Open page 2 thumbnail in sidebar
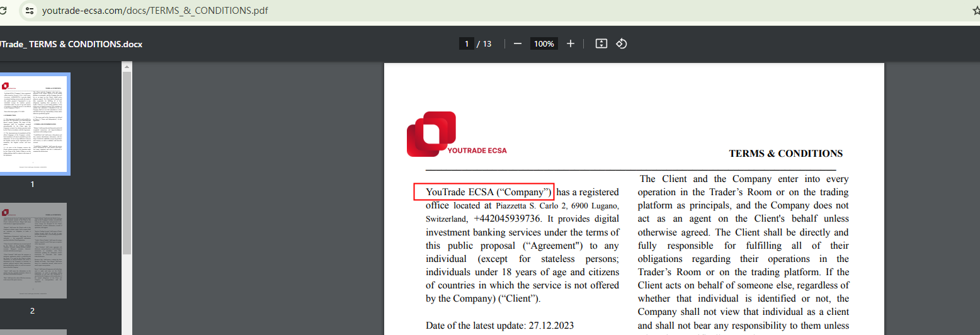The height and width of the screenshot is (335, 980). 33,251
